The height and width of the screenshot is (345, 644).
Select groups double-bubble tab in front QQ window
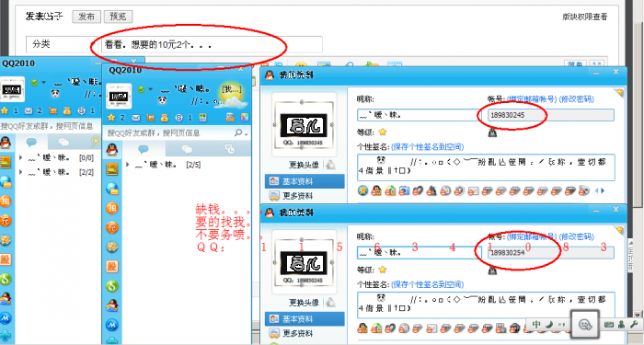point(188,149)
